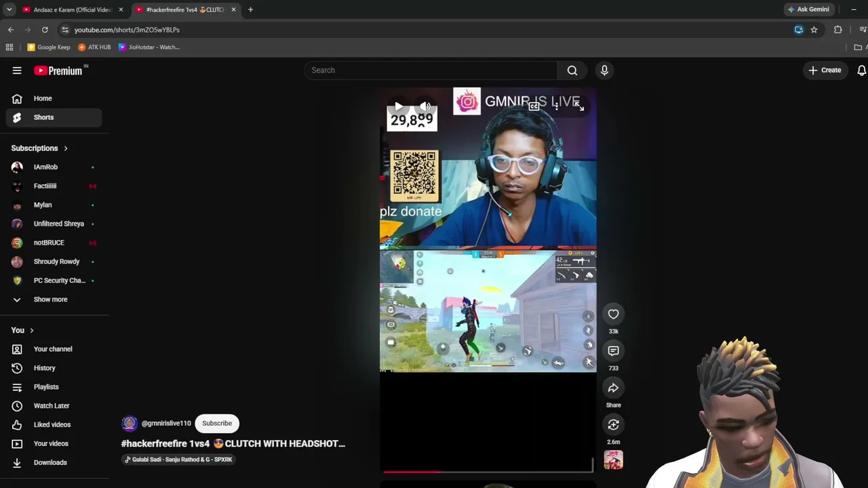The height and width of the screenshot is (488, 868).
Task: Close the Andaaz e Karam tab
Action: pyautogui.click(x=121, y=9)
